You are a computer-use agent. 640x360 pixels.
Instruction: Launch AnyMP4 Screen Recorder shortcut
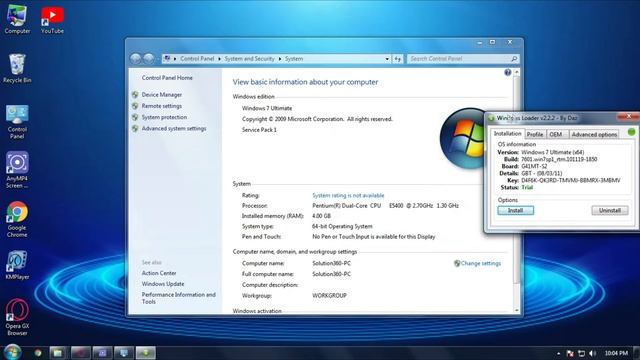(x=17, y=170)
